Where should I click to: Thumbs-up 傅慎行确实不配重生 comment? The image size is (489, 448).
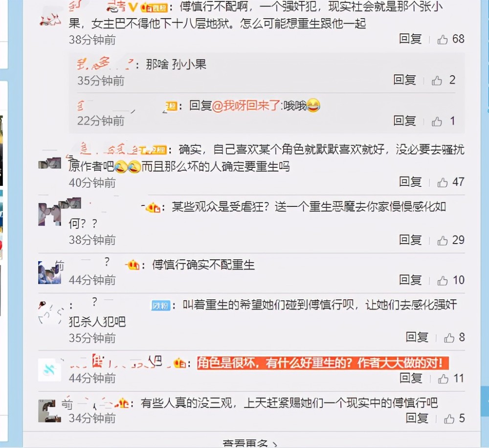[x=442, y=281]
